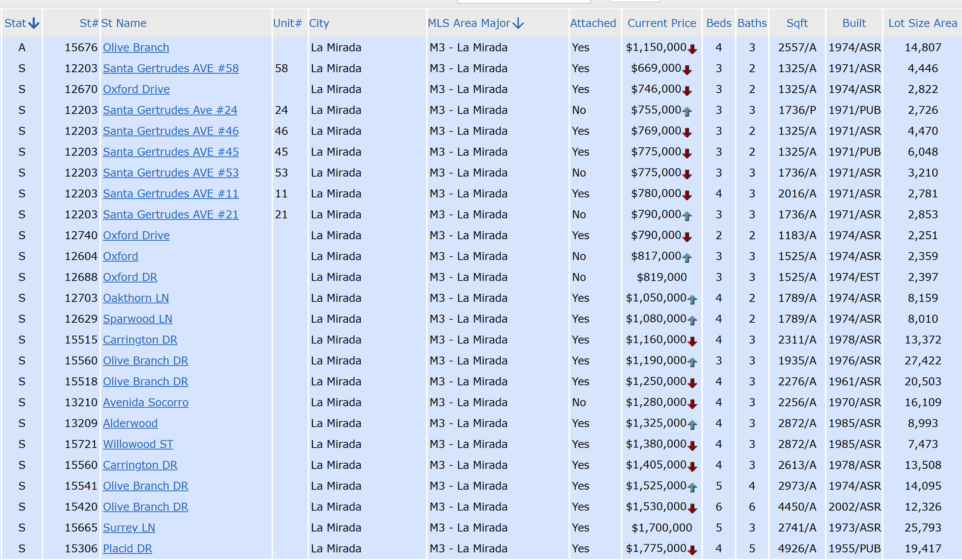Open the Avenida Socorro listing link
This screenshot has width=962, height=560.
coord(145,402)
